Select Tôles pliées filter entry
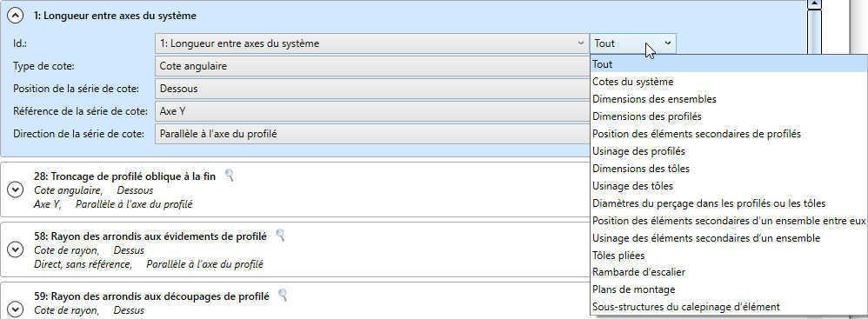 point(618,256)
